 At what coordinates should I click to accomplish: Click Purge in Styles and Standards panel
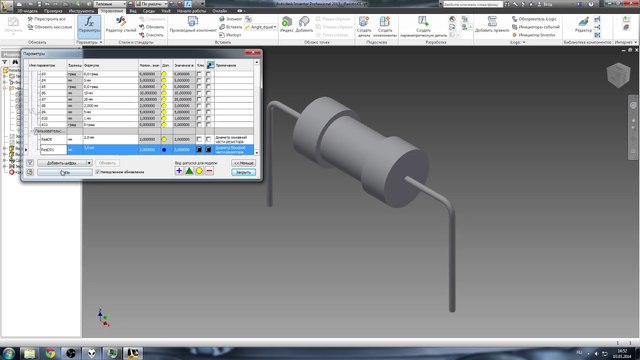point(151,35)
